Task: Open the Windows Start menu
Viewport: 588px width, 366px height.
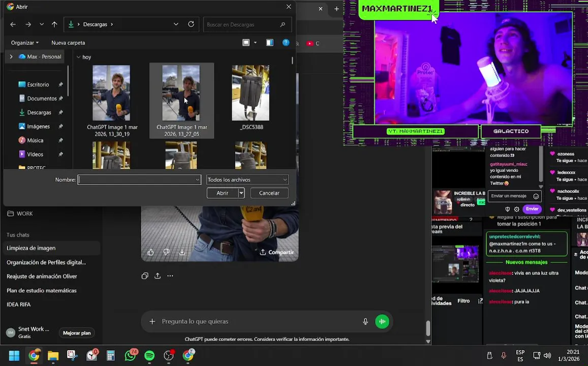Action: point(14,355)
